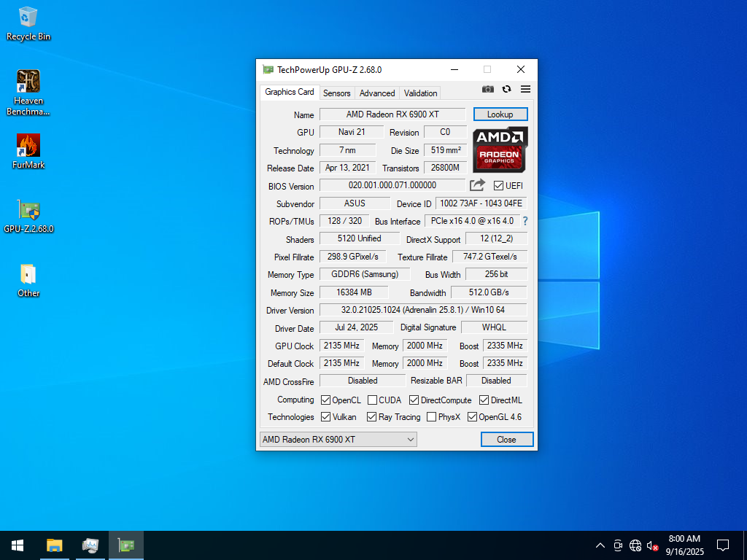Click the muted volume tray icon
This screenshot has height=560, width=747.
[652, 545]
